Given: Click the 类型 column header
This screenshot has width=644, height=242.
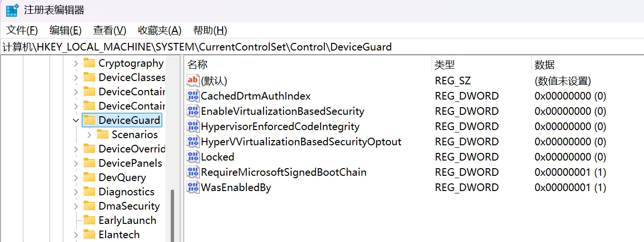Looking at the screenshot, I should 445,65.
